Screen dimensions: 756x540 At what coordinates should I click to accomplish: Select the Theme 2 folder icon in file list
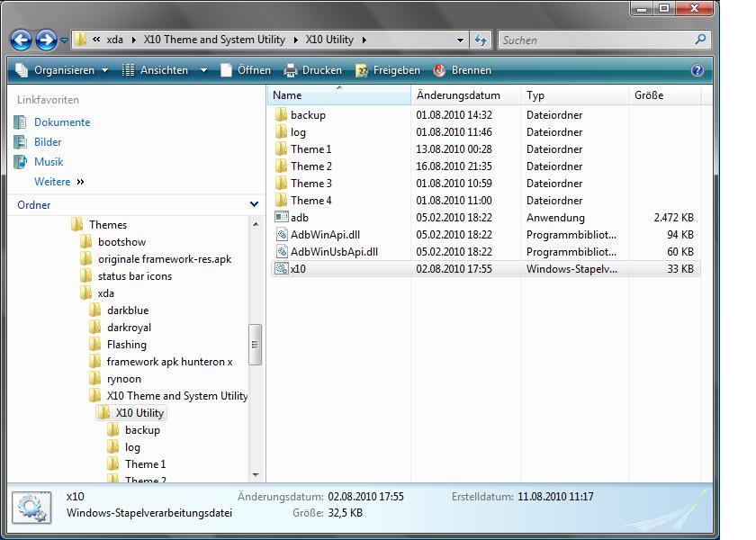(281, 166)
